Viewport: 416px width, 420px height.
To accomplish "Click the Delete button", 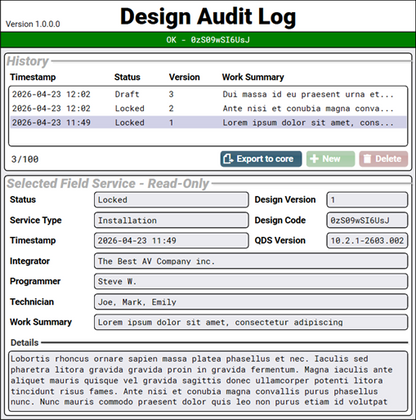I will pyautogui.click(x=383, y=159).
